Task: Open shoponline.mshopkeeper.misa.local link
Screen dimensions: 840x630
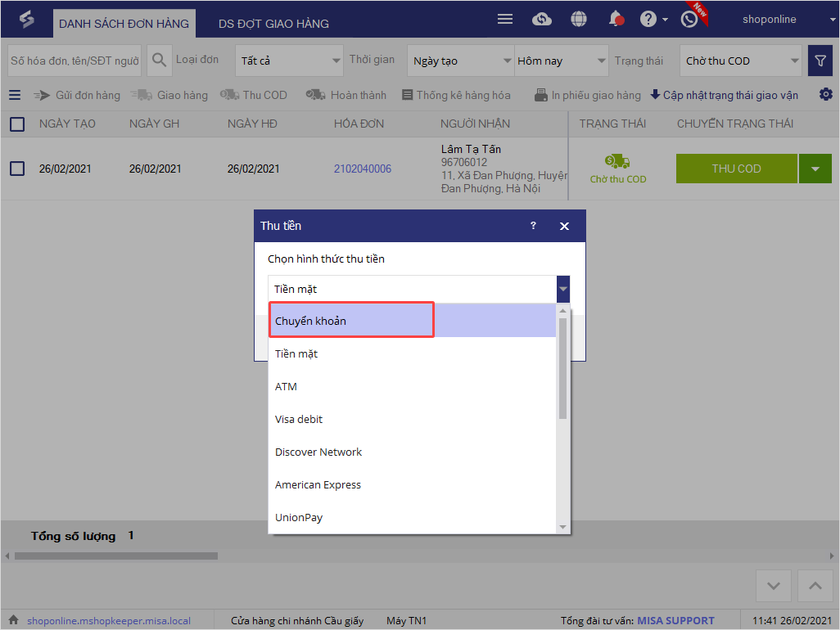Action: (x=109, y=620)
